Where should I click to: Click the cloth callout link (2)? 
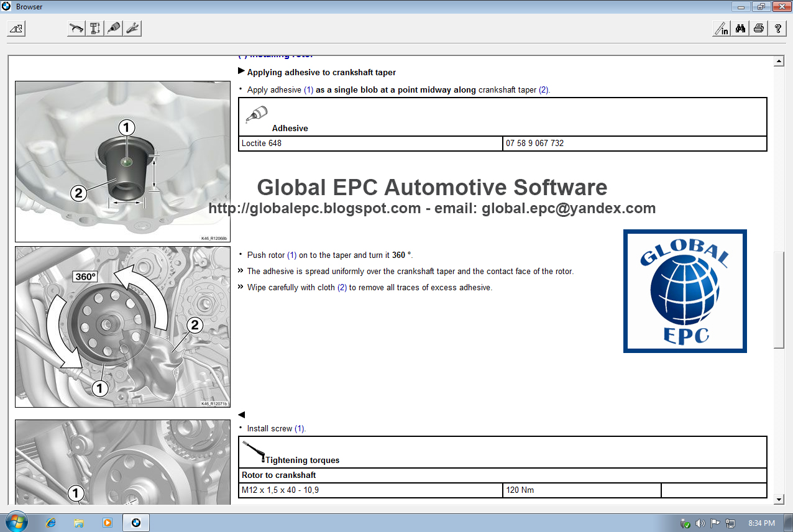[341, 287]
